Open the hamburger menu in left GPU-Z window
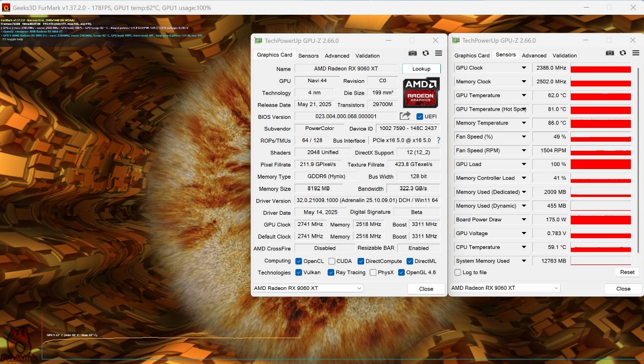This screenshot has width=644, height=364. pos(438,53)
